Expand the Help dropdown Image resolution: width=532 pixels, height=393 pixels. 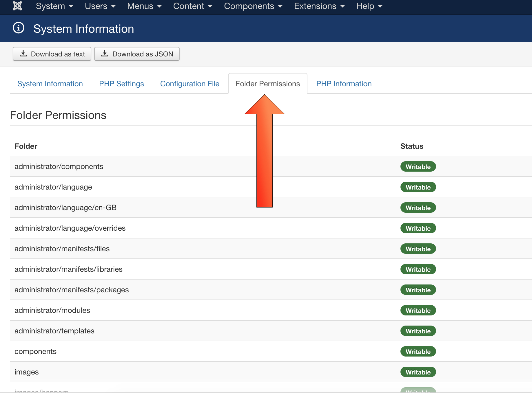[x=369, y=6]
